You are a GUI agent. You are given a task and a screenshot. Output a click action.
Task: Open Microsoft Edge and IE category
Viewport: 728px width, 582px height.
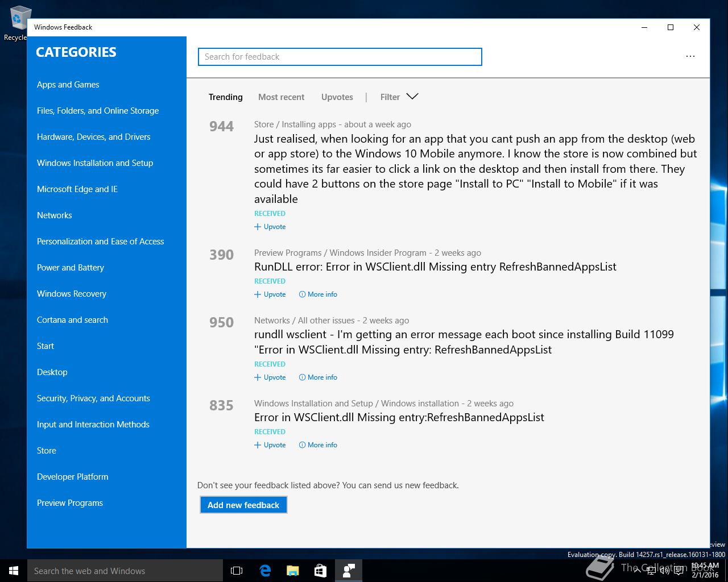click(77, 189)
